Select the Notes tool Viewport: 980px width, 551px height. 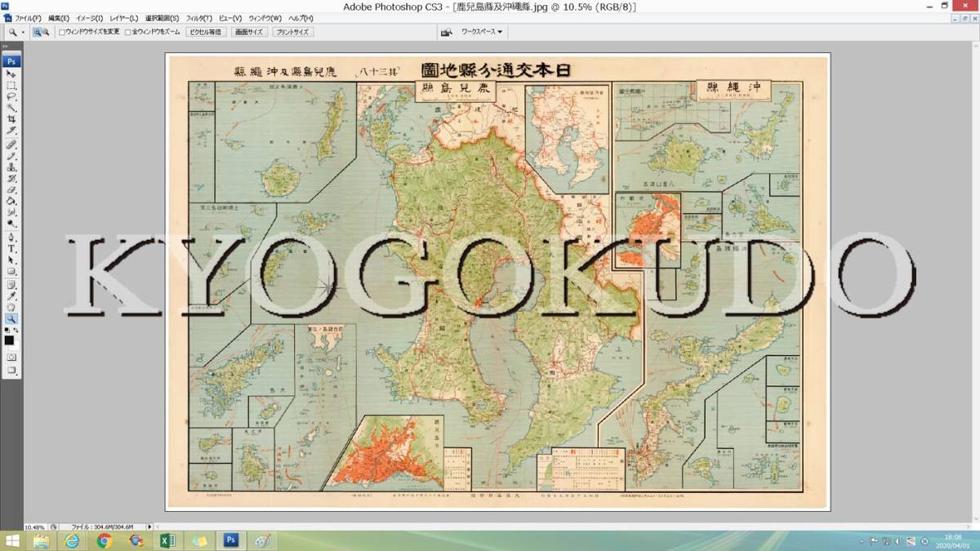point(11,284)
